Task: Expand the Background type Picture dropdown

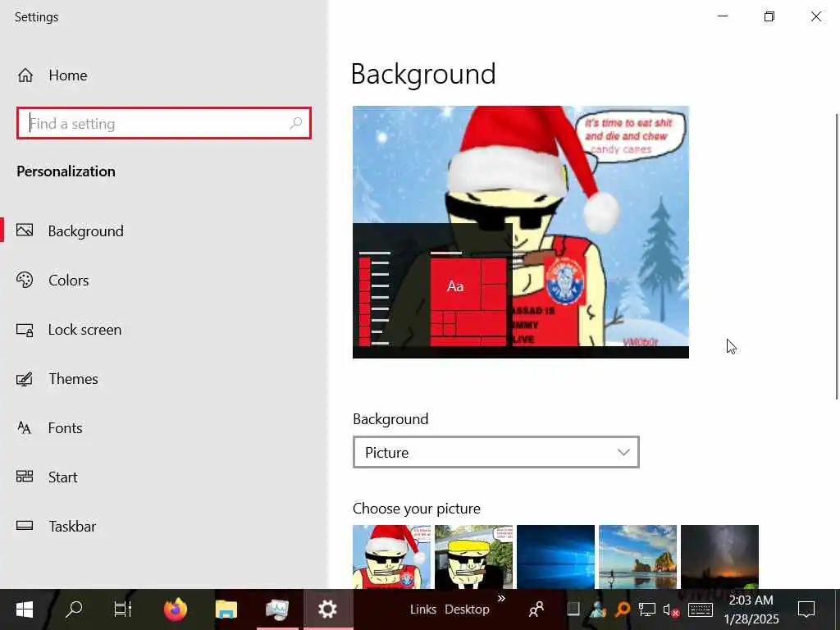Action: pos(496,452)
